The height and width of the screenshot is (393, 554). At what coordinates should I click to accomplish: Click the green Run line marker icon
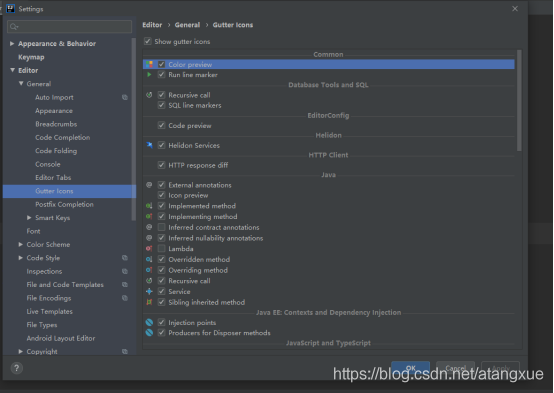point(149,75)
